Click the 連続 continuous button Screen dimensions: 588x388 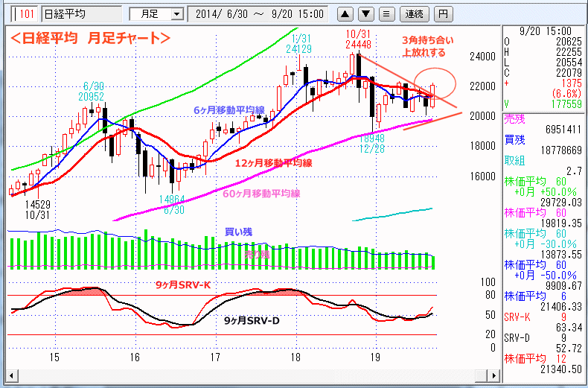point(413,13)
